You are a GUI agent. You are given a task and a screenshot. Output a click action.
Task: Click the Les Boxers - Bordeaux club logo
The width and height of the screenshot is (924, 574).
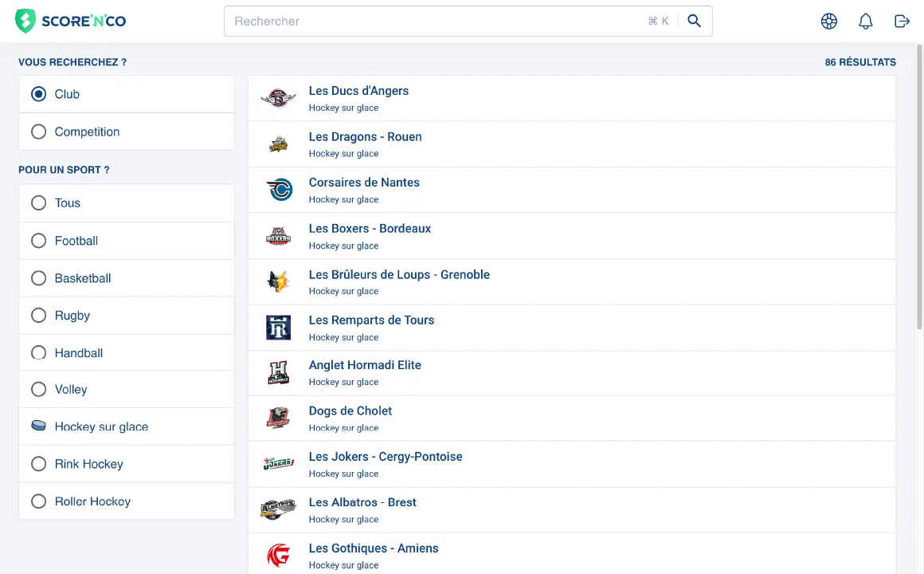click(x=278, y=236)
